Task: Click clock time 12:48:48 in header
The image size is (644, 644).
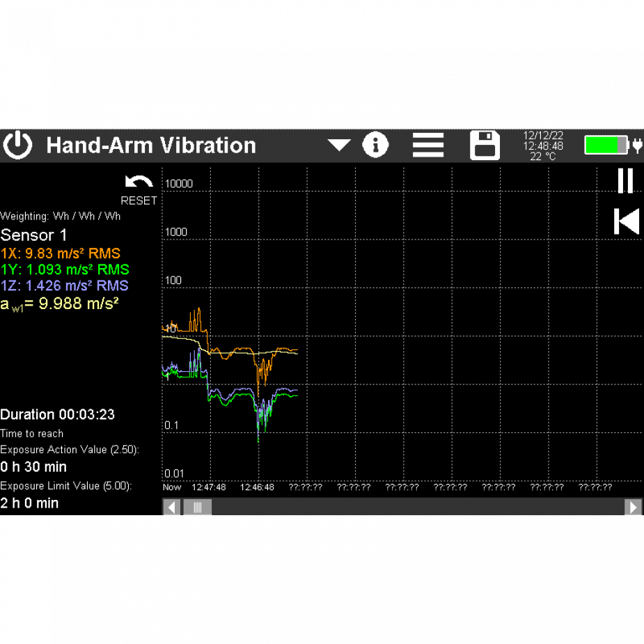Action: 543,146
